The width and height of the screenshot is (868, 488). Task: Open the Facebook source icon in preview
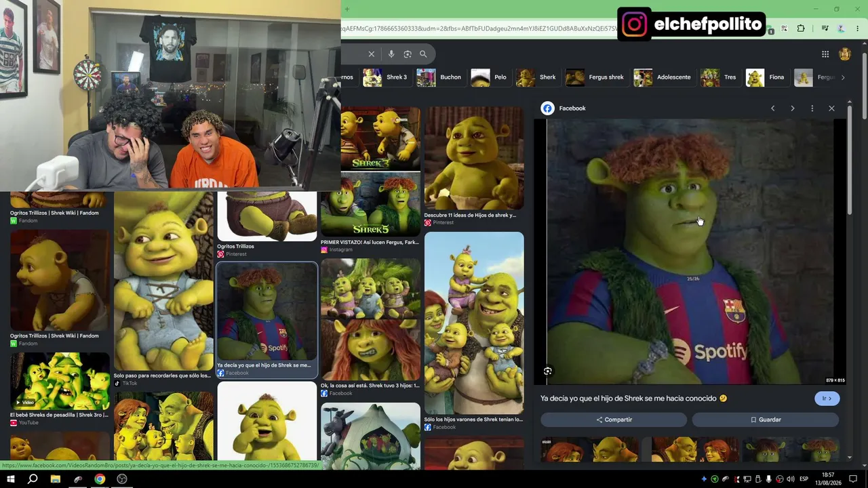pyautogui.click(x=547, y=108)
